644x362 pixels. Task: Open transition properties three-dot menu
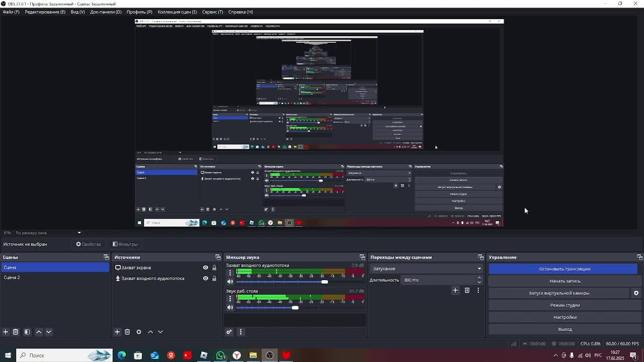[x=478, y=290]
